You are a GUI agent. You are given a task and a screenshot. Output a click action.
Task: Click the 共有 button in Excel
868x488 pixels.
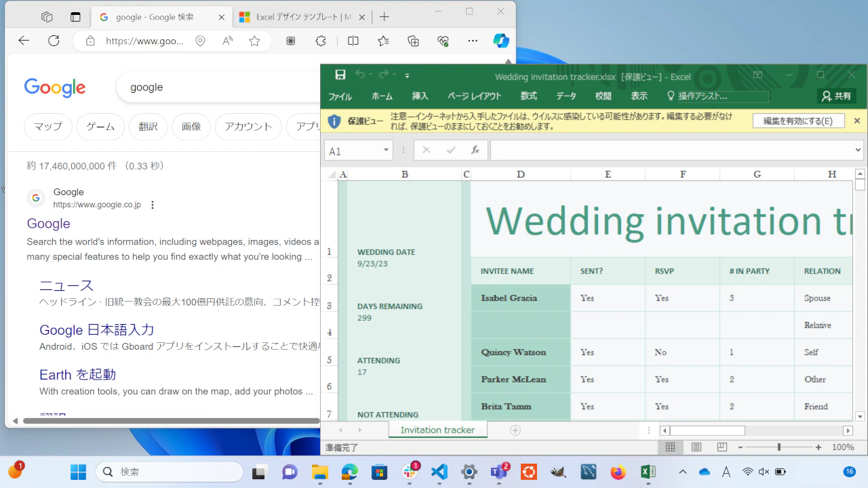[836, 96]
